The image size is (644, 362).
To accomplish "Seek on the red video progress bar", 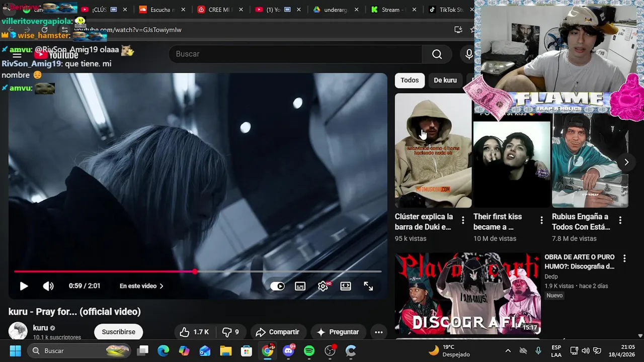I will 198,271.
